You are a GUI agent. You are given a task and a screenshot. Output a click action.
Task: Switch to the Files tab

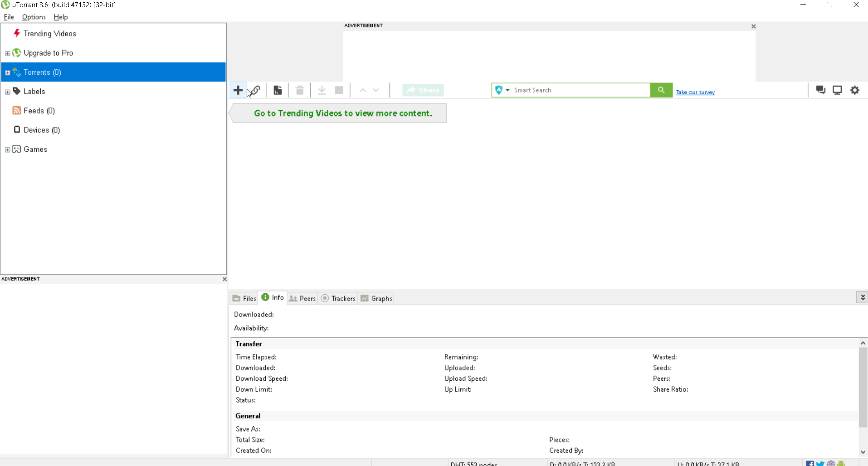(244, 298)
